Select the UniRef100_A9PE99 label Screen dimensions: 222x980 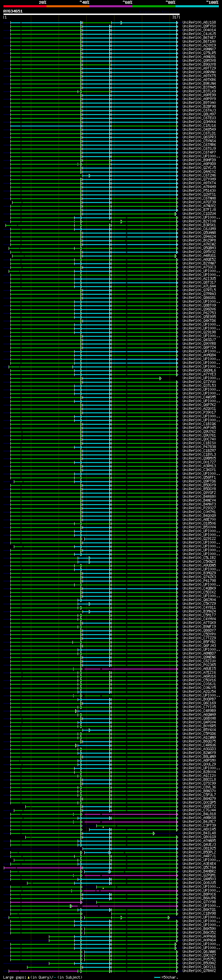click(199, 95)
